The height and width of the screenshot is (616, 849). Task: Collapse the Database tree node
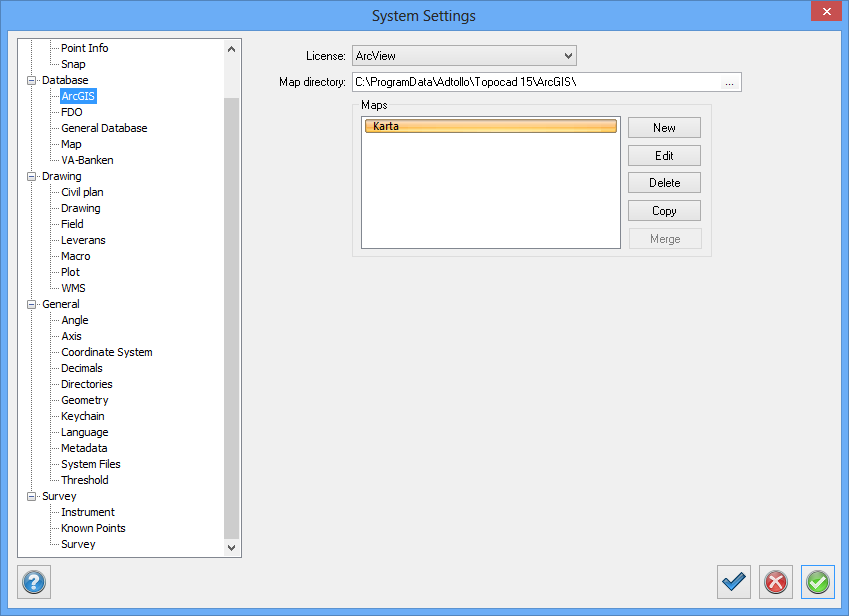[x=31, y=80]
